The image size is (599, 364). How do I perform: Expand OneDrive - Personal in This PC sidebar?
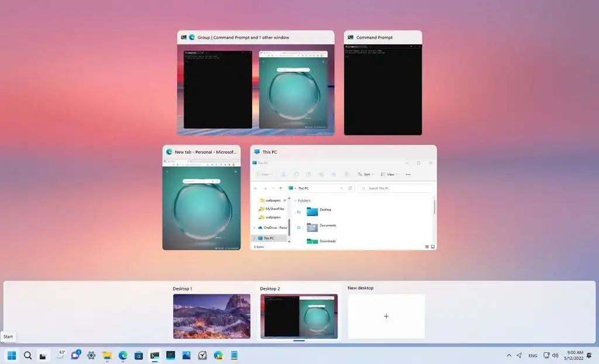[254, 228]
